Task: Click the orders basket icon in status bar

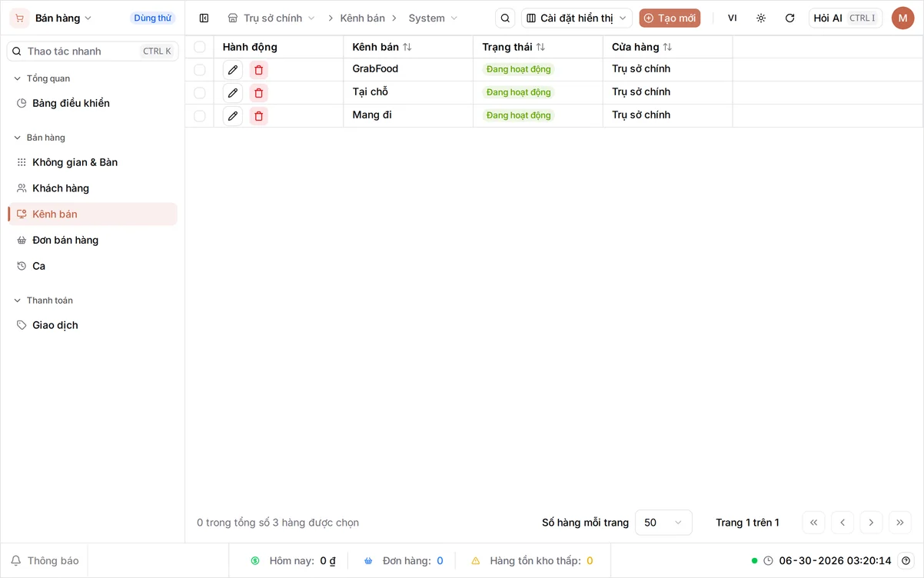Action: click(x=368, y=560)
